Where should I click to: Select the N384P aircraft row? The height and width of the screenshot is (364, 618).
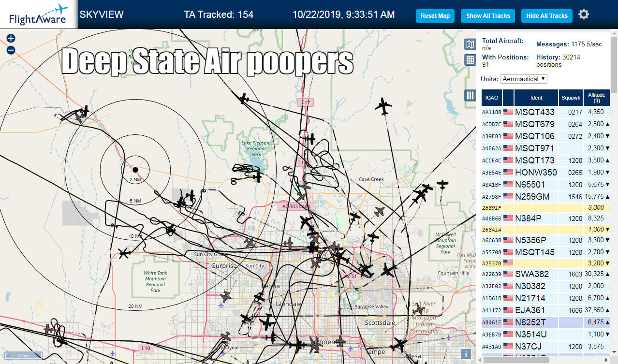coord(545,218)
